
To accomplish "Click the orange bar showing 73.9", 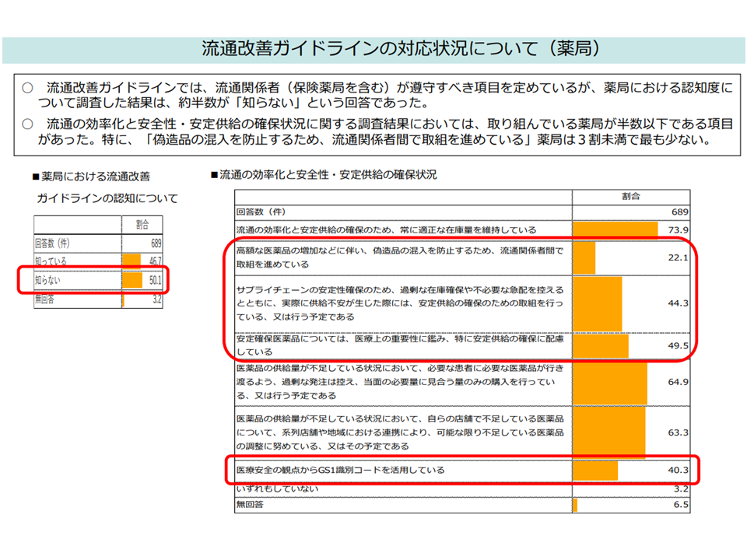I will [615, 230].
